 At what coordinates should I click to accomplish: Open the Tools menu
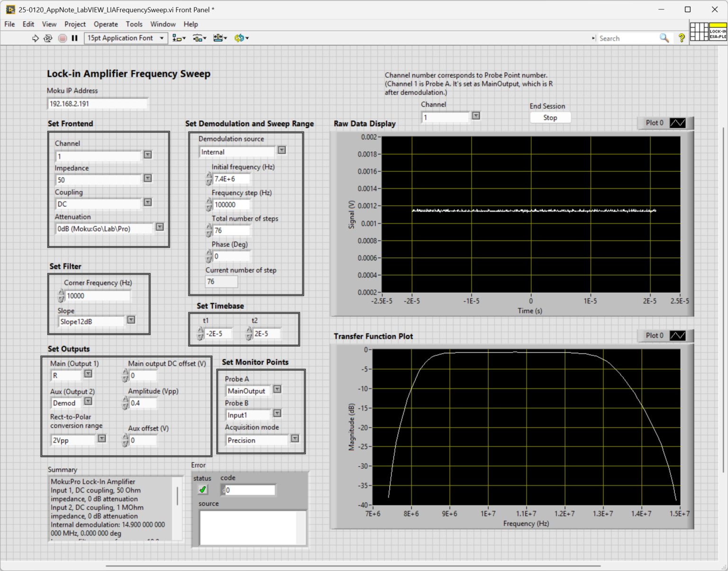(x=134, y=24)
